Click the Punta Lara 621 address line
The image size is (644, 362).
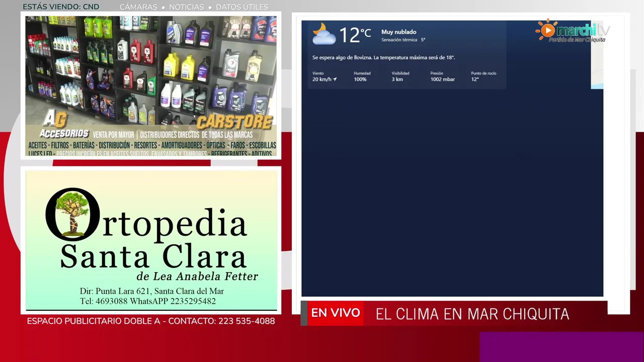[x=152, y=291]
